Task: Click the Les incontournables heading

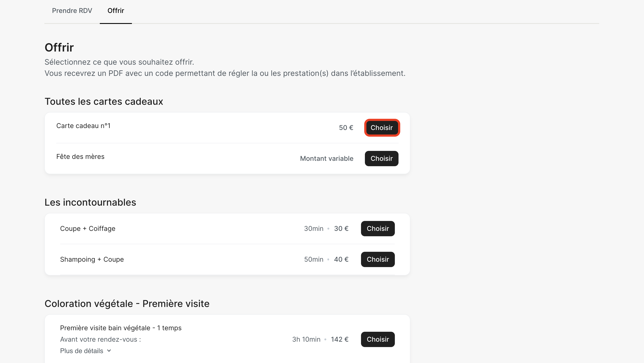Action: tap(90, 202)
